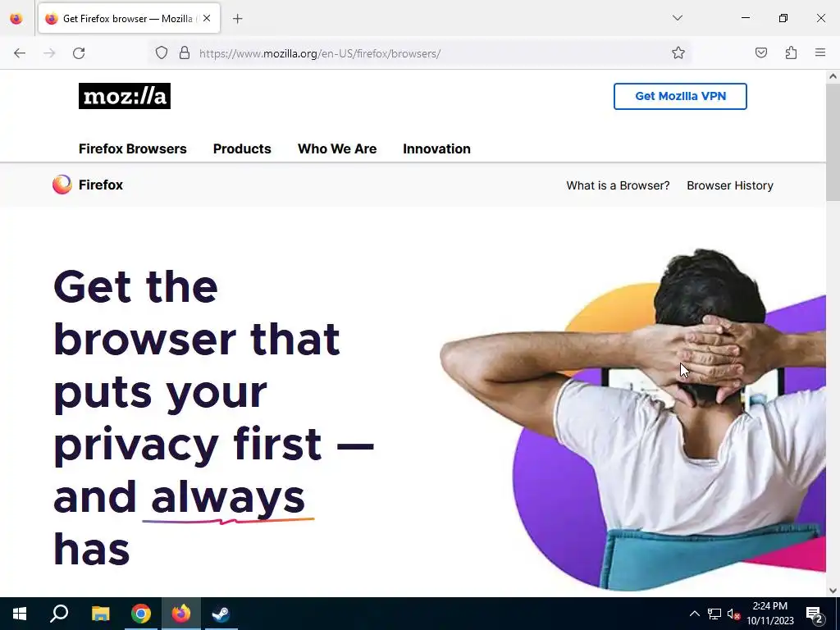Click Get Mozilla VPN button
Image resolution: width=840 pixels, height=630 pixels.
(x=680, y=97)
